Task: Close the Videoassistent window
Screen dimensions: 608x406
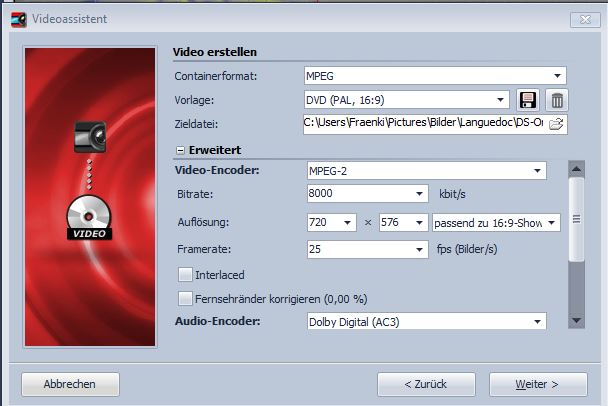Action: (x=584, y=19)
